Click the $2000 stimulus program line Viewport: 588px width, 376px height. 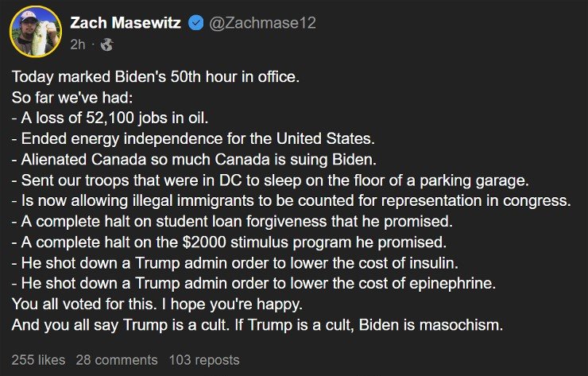pos(229,242)
